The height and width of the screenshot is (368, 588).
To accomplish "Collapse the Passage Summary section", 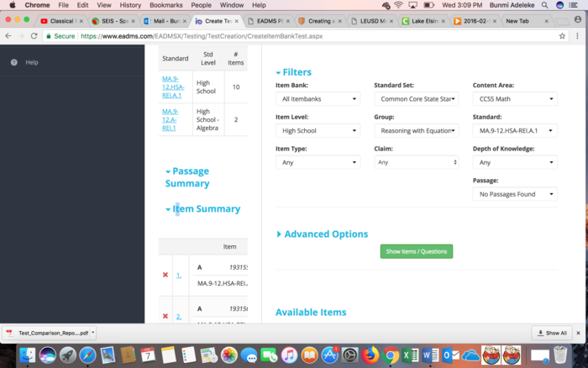I will [187, 177].
